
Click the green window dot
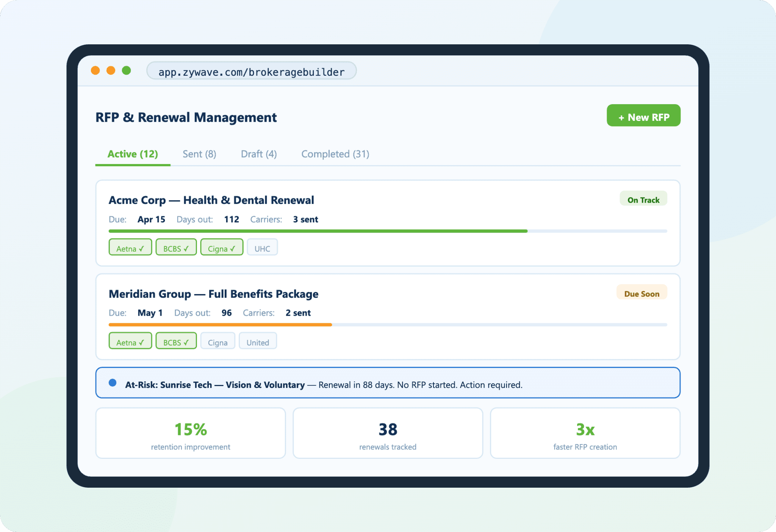[x=126, y=70]
